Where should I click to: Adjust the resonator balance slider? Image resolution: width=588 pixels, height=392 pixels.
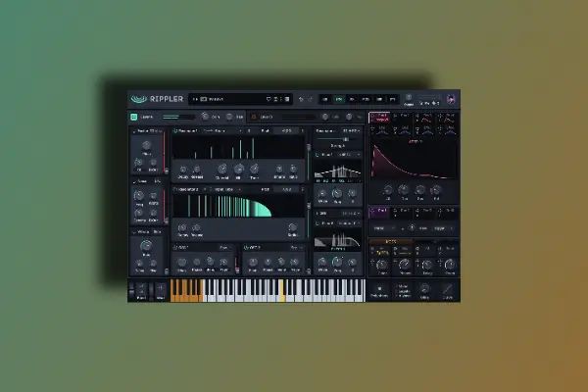point(337,139)
